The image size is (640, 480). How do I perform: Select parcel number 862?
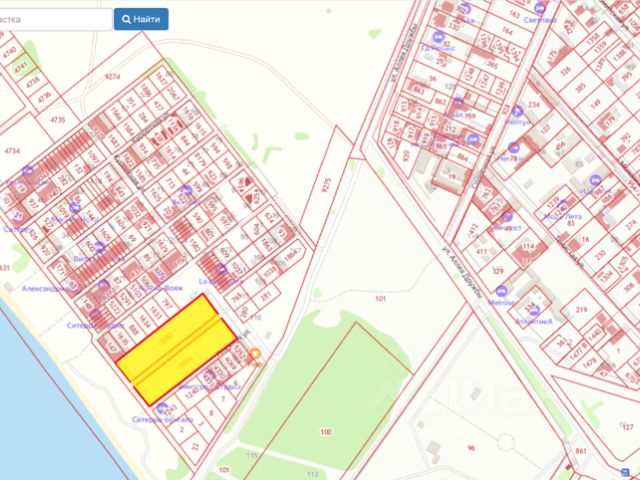pos(441,102)
